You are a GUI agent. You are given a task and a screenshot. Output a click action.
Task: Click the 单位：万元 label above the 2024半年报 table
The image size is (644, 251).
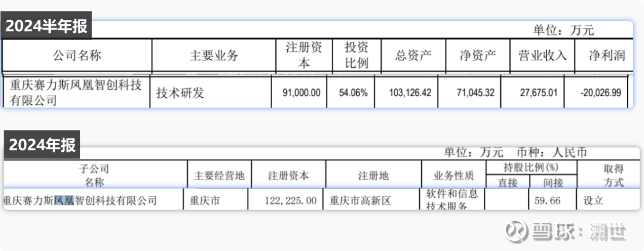coord(563,30)
